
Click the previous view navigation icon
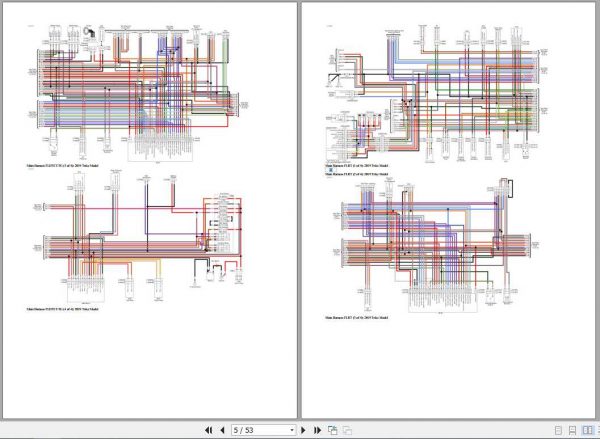pos(333,430)
